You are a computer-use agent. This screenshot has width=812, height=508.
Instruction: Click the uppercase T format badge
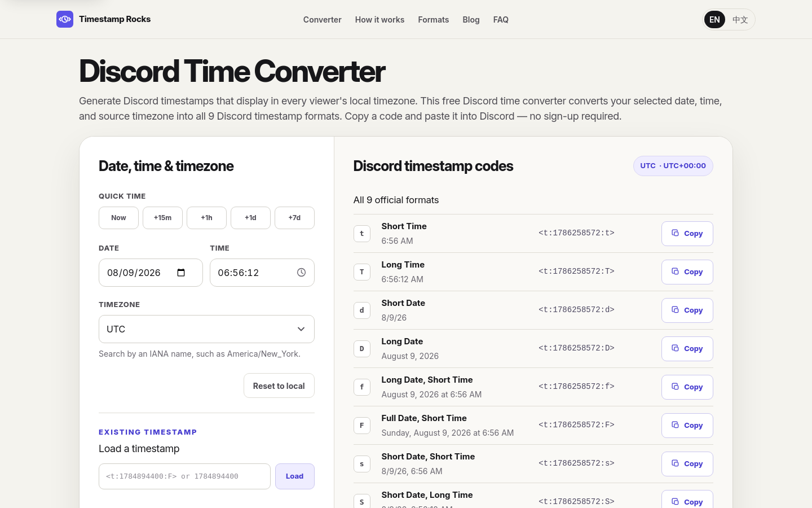(362, 272)
